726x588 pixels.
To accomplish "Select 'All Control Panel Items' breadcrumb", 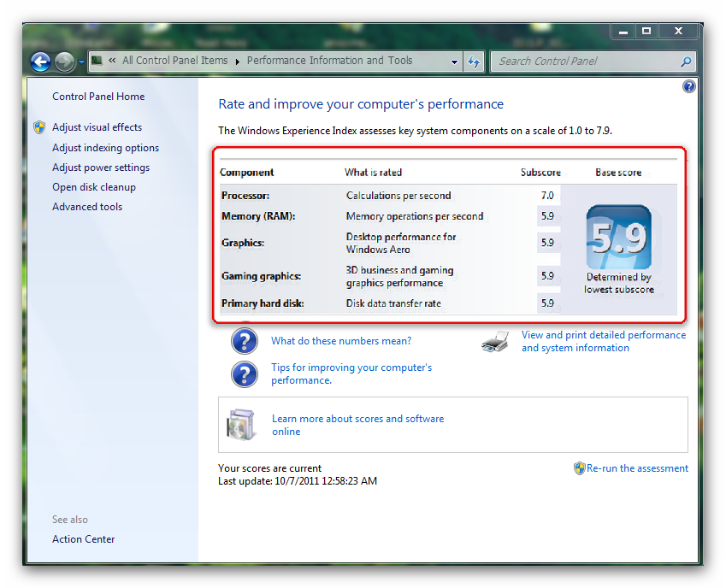I will click(x=174, y=61).
